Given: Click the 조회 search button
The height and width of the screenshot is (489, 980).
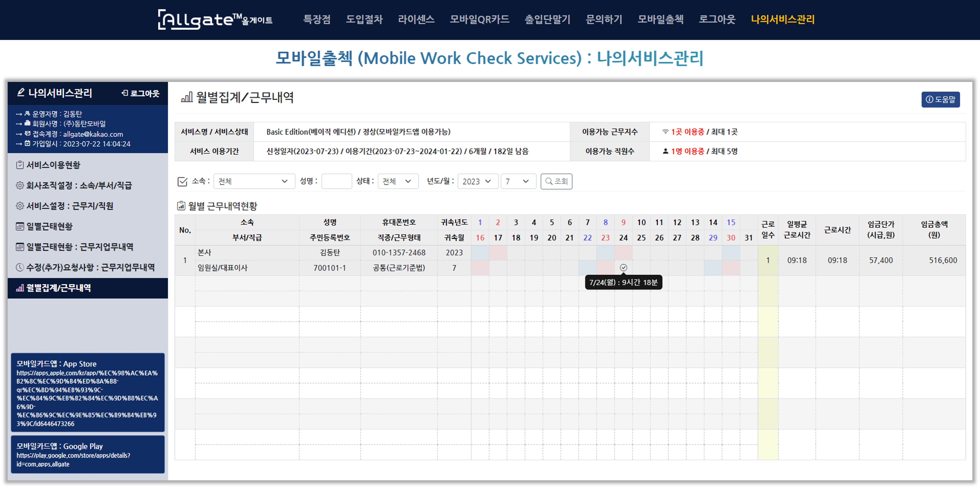Looking at the screenshot, I should click(x=556, y=182).
